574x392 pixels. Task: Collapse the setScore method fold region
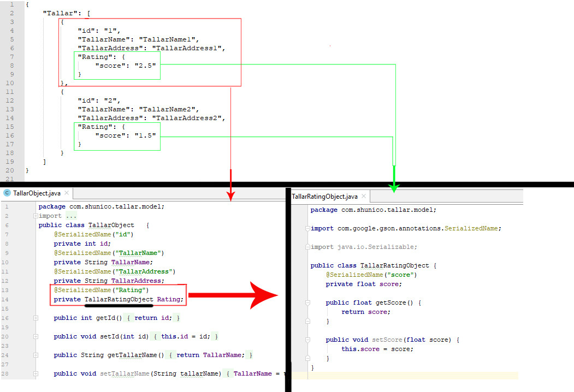pos(306,339)
